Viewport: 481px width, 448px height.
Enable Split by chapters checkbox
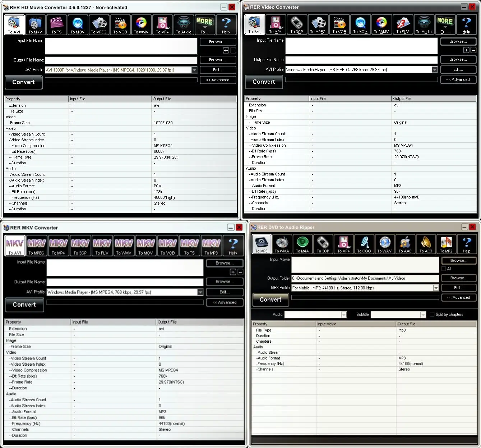tap(432, 314)
